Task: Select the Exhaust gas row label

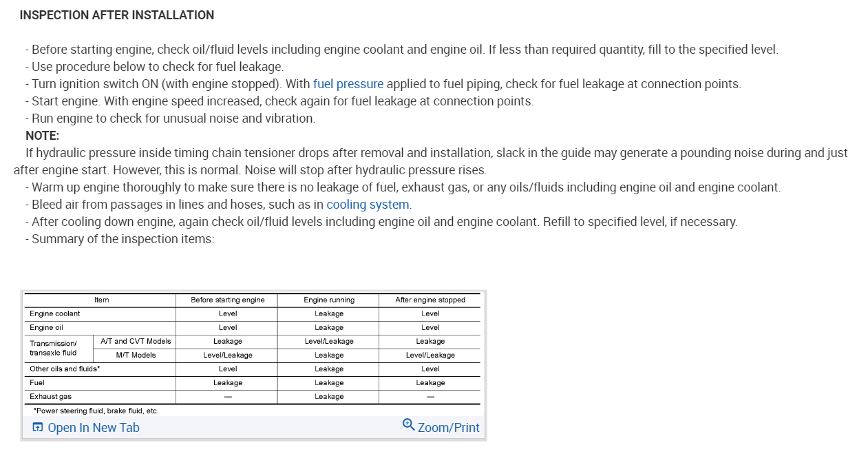Action: pos(50,396)
